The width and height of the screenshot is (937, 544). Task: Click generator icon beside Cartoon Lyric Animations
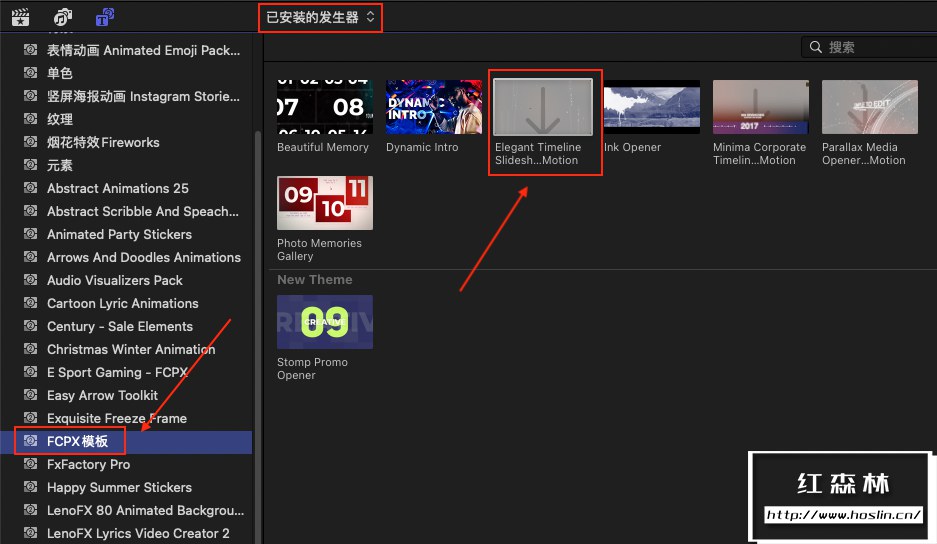click(x=30, y=302)
